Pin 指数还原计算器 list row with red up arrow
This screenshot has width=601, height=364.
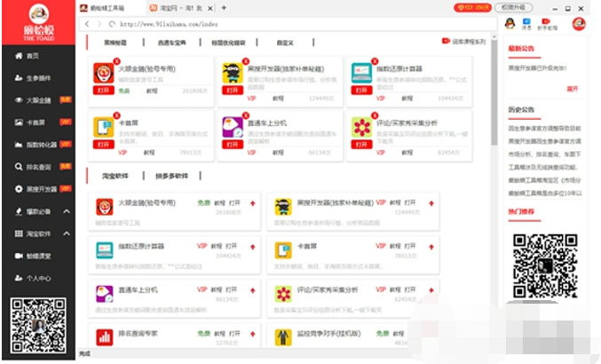point(253,247)
